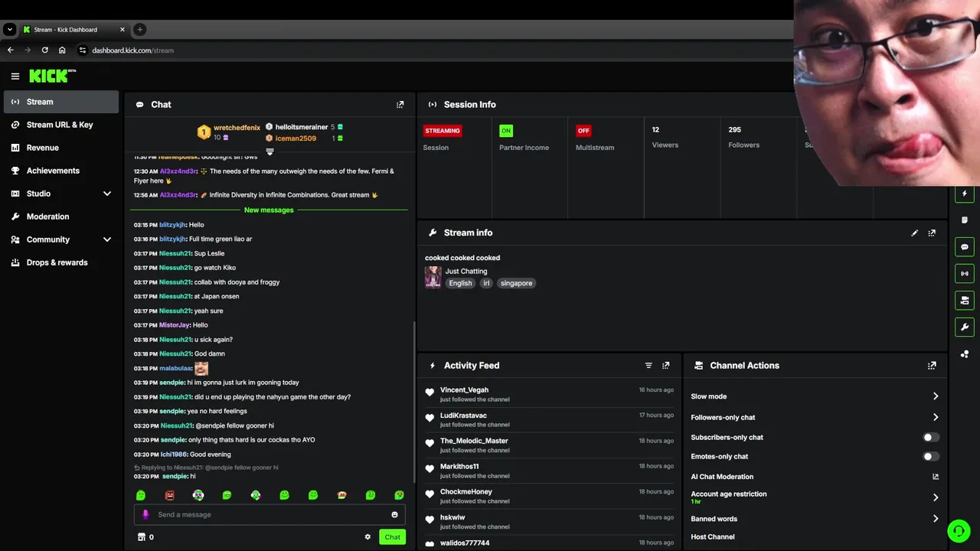Open Moderation in the sidebar
Image resolution: width=980 pixels, height=551 pixels.
click(x=61, y=217)
